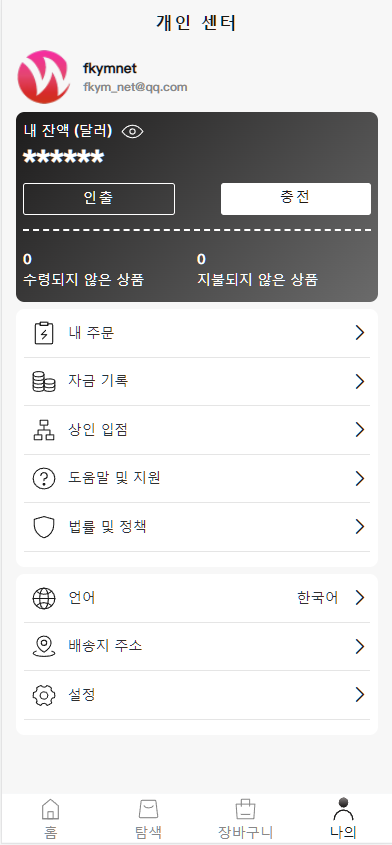Click the 상인 입점 hierarchy icon
392x845 pixels.
click(x=44, y=430)
